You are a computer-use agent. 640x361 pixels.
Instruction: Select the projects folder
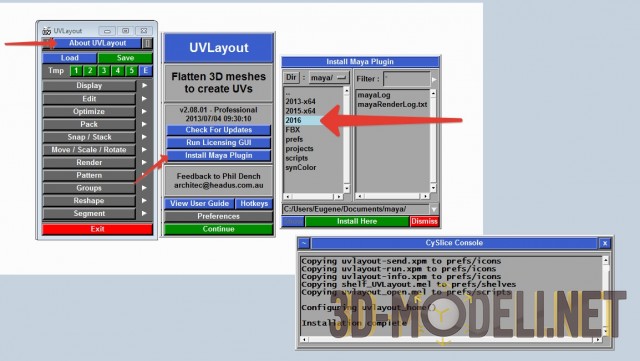point(300,149)
